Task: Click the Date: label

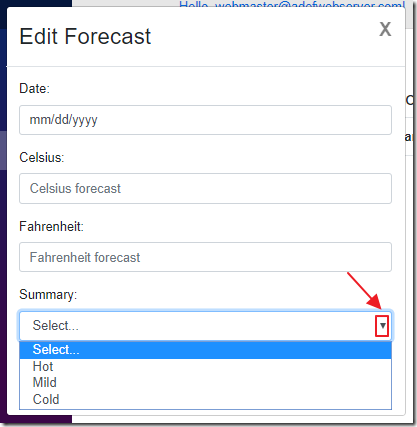Action: coord(34,89)
